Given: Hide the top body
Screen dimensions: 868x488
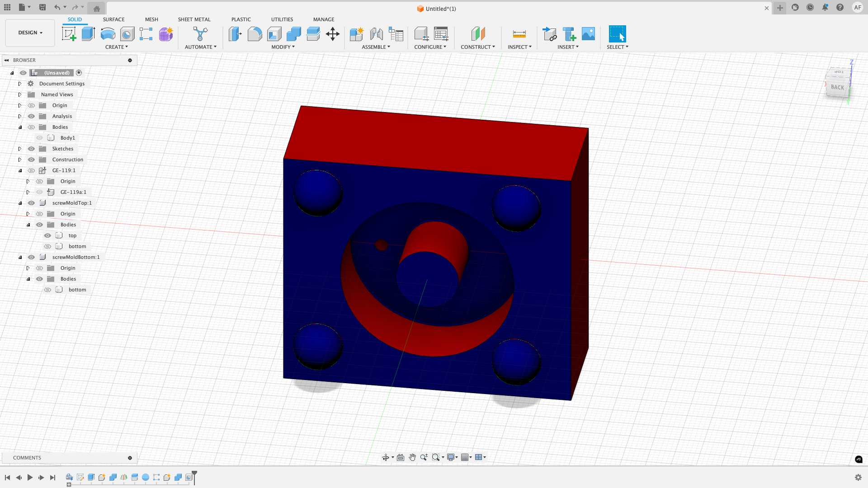Looking at the screenshot, I should (47, 235).
